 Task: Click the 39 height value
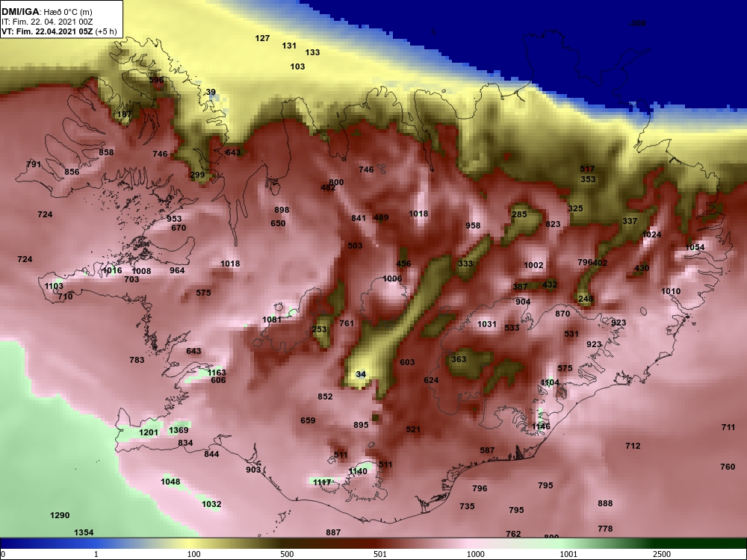(211, 93)
